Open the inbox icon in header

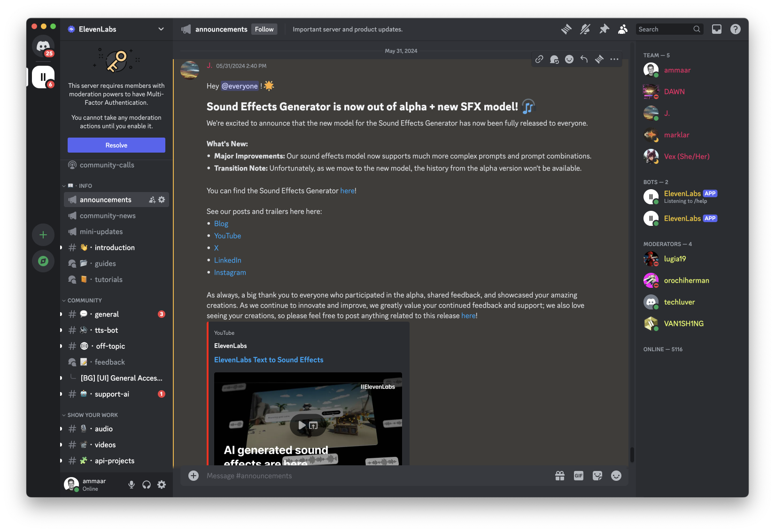pos(717,29)
